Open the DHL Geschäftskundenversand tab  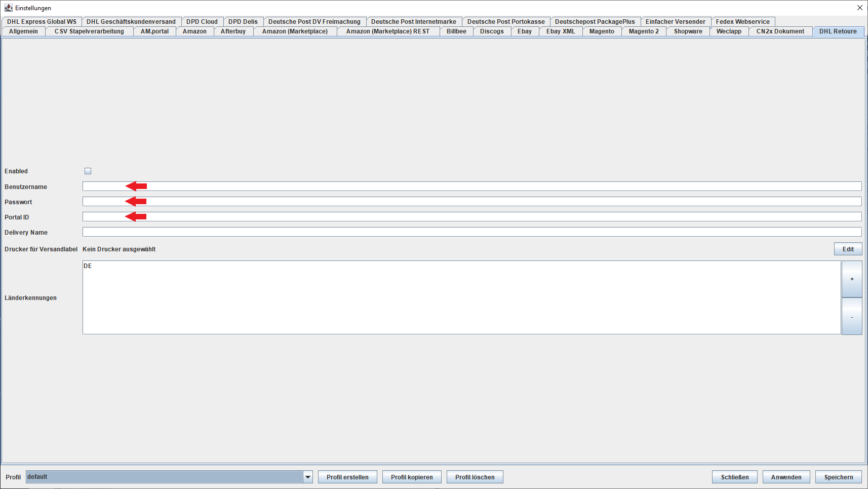[x=131, y=22]
